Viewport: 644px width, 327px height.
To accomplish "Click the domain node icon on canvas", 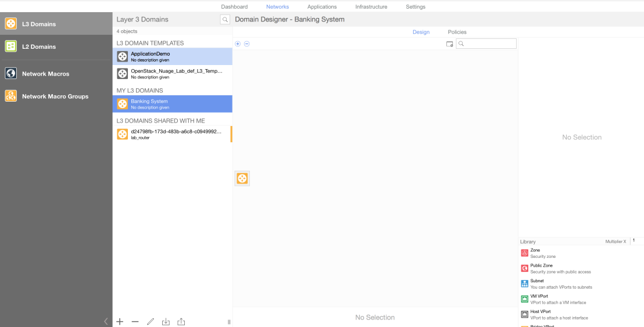I will click(242, 178).
